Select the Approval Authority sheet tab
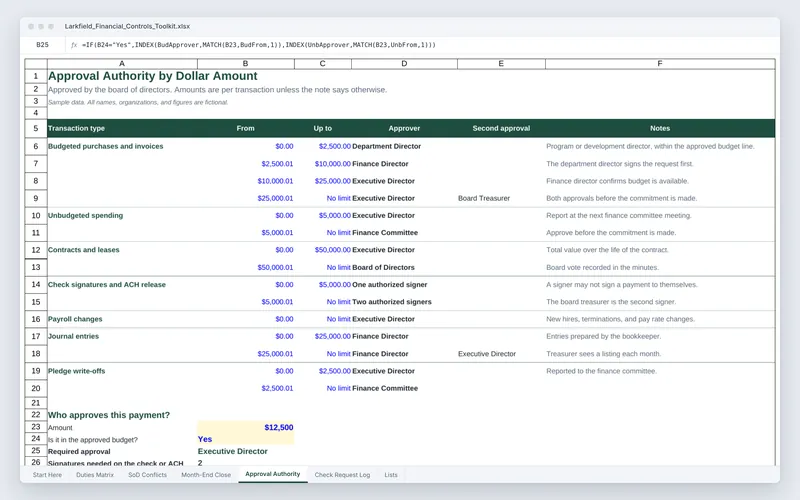The width and height of the screenshot is (800, 500). (272, 474)
